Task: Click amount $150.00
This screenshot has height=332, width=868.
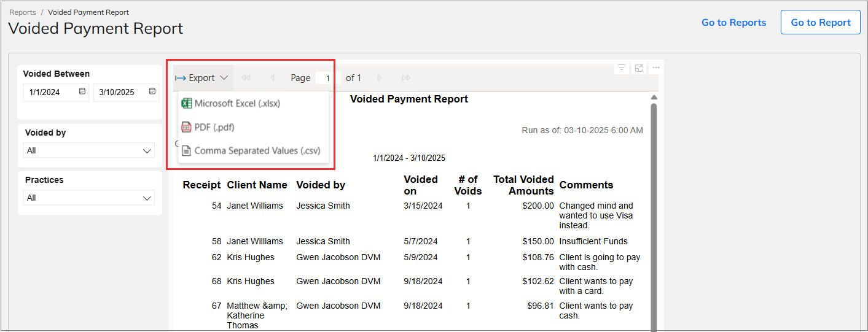Action: coord(538,241)
